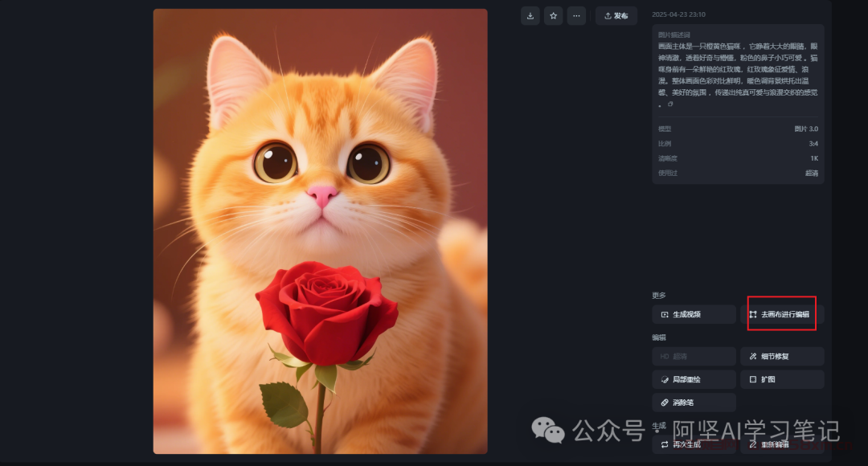The height and width of the screenshot is (466, 868).
Task: Copy the image prompt with the copy icon
Action: (670, 104)
